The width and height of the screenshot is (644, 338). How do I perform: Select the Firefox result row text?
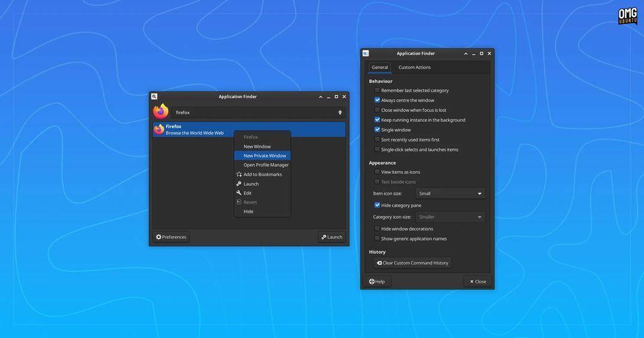pyautogui.click(x=195, y=129)
